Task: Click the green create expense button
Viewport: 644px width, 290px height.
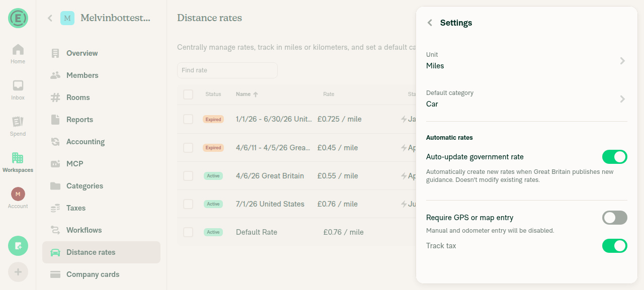Action: pos(18,246)
